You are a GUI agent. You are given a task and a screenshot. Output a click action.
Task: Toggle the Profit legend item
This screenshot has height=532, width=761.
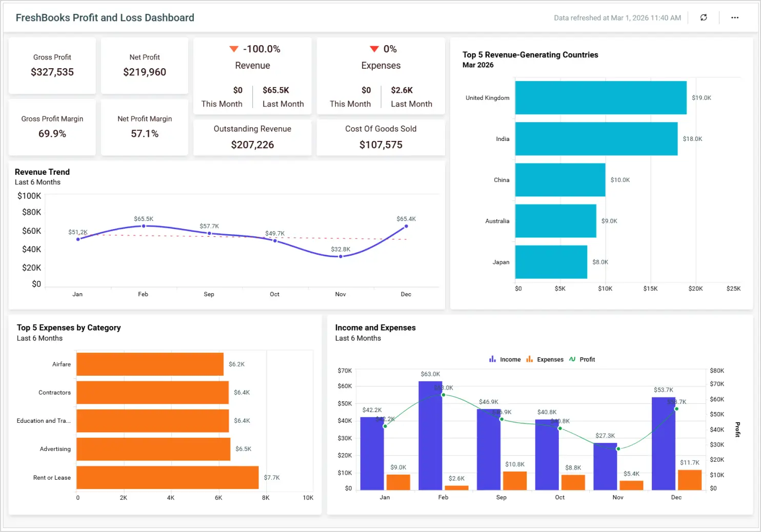582,359
